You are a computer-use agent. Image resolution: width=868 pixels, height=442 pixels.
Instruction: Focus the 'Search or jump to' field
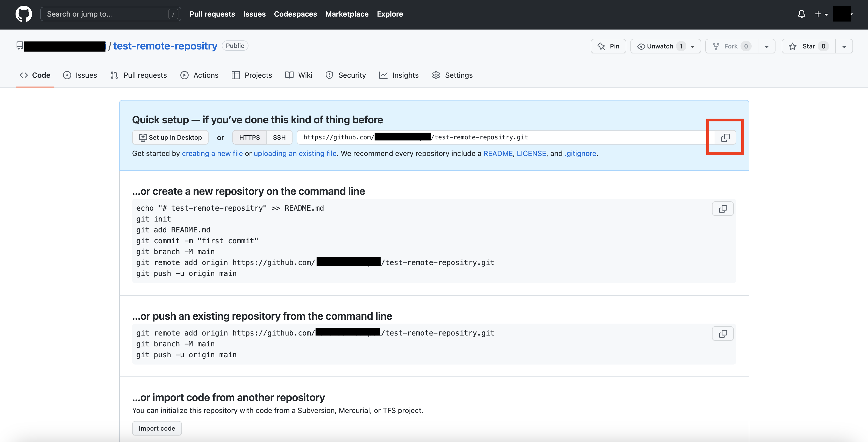pyautogui.click(x=111, y=14)
